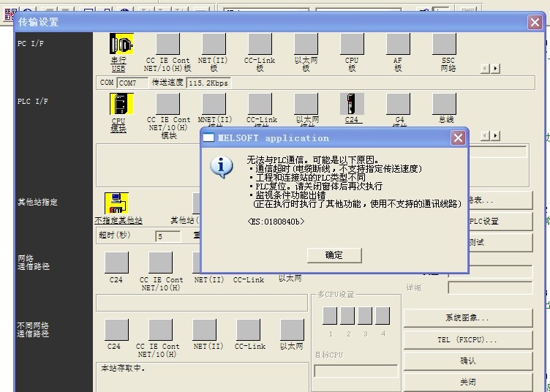Select C24 icon in 网络通信路径 row
Image resolution: width=550 pixels, height=392 pixels.
point(116,263)
